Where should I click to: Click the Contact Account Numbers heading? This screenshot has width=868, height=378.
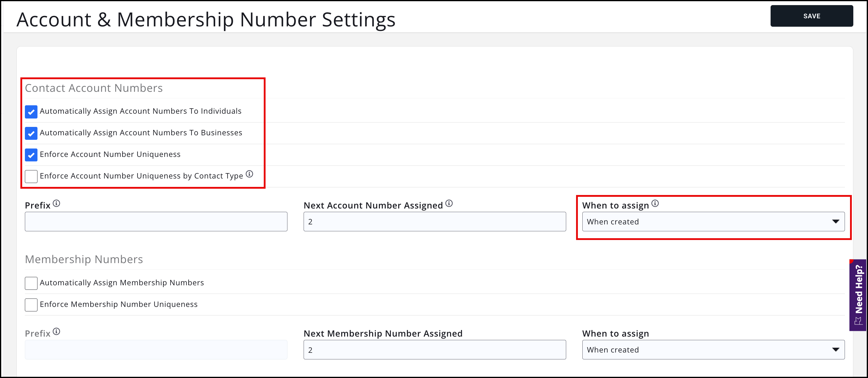[94, 88]
